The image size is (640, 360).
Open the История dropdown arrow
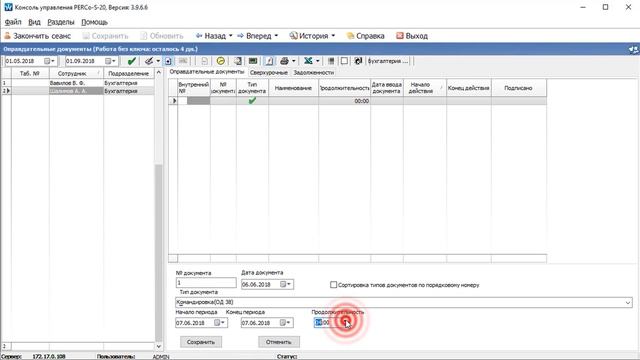(x=333, y=36)
